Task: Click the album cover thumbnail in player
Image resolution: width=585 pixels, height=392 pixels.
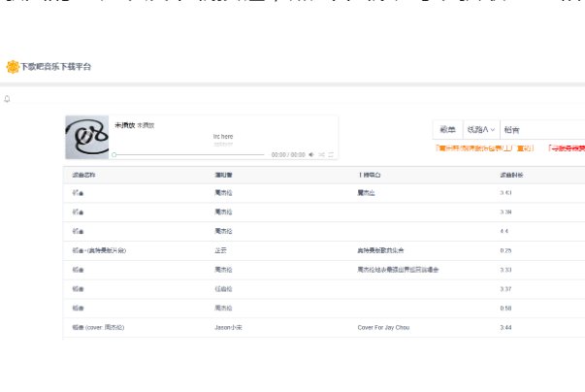Action: click(x=87, y=138)
